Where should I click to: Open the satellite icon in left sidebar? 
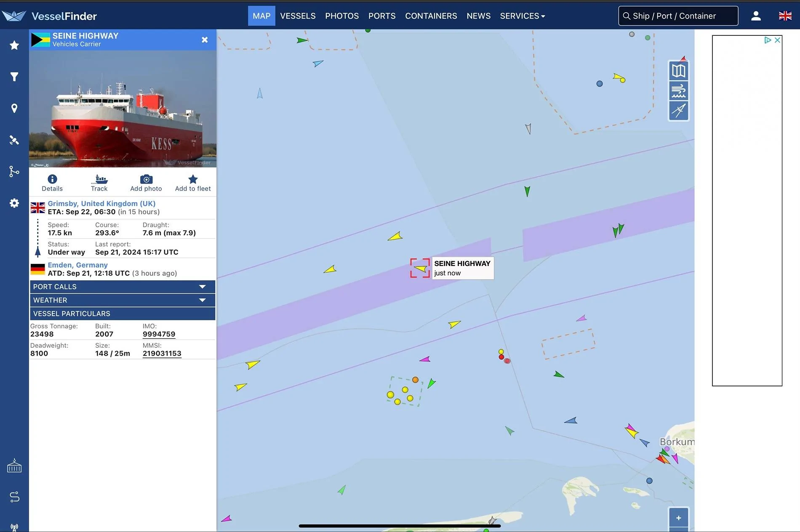[14, 140]
